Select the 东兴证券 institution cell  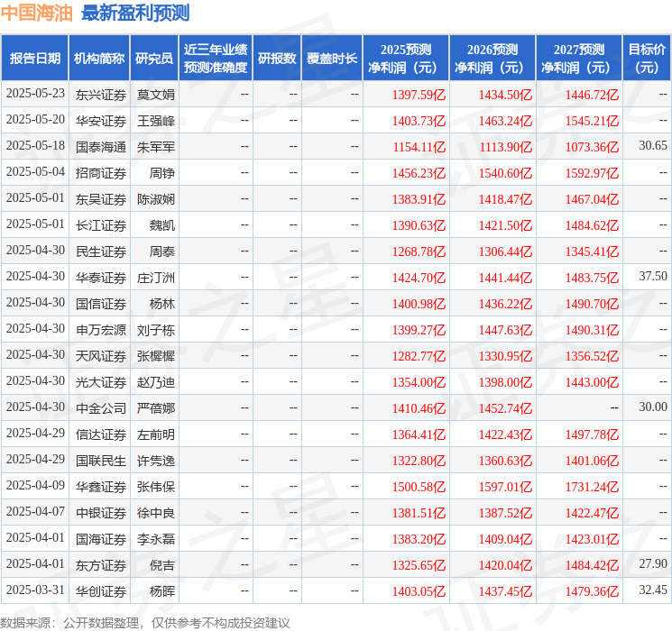point(101,95)
